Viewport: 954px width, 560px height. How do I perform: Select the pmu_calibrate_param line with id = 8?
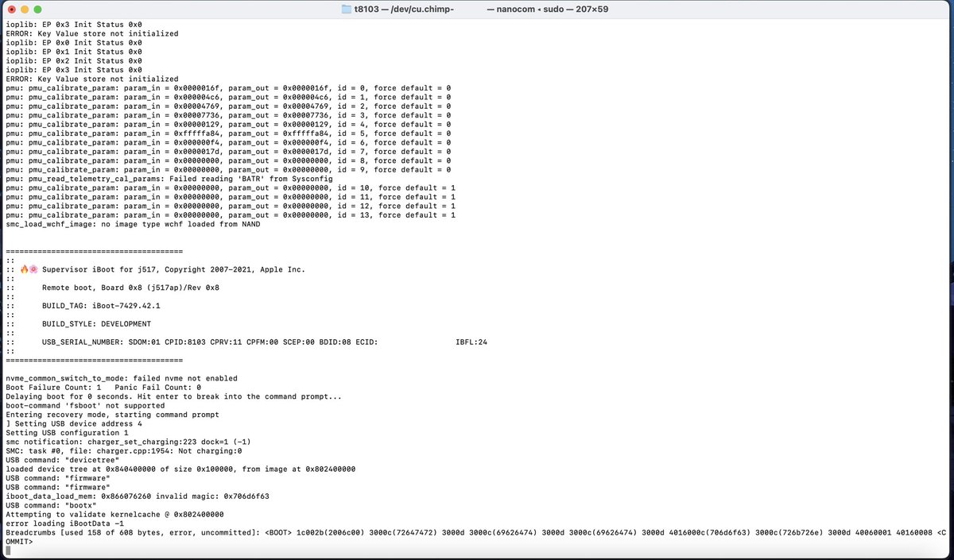point(228,160)
